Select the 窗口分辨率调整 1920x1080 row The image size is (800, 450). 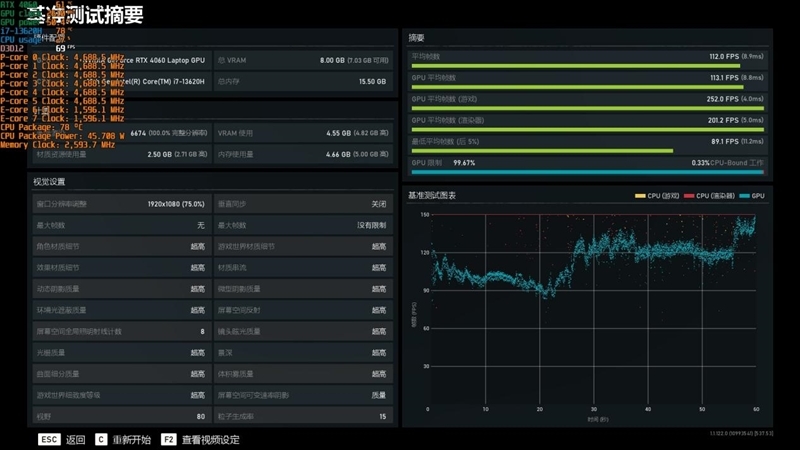121,204
